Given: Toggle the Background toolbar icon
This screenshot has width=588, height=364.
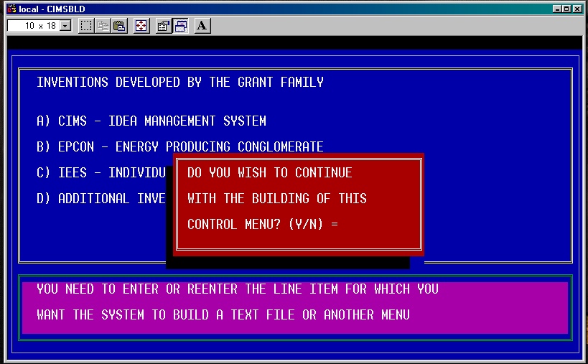Looking at the screenshot, I should coord(180,26).
